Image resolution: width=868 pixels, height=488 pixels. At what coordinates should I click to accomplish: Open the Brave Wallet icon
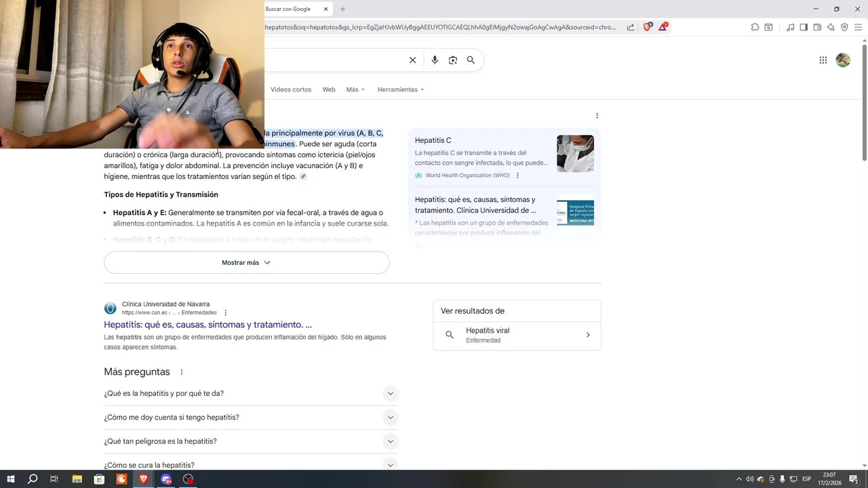click(817, 27)
